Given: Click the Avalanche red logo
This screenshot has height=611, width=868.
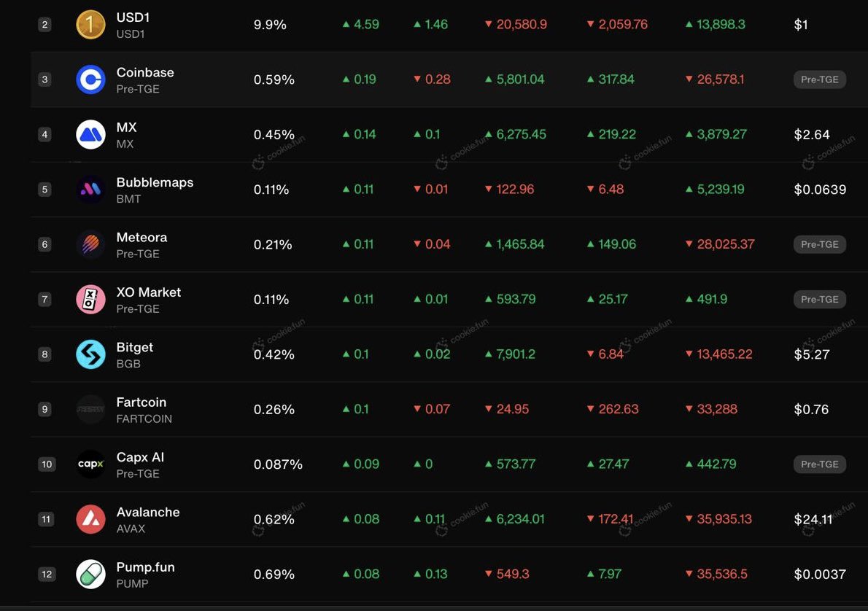Looking at the screenshot, I should click(90, 519).
